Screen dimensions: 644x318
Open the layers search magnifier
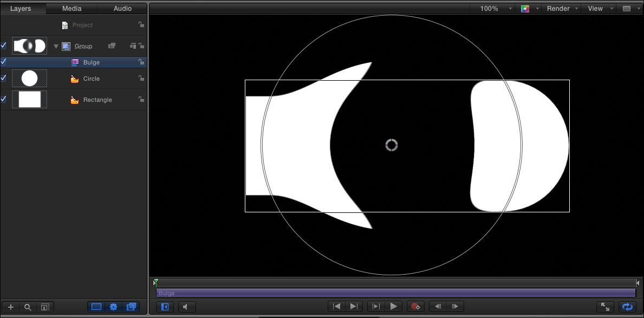pyautogui.click(x=28, y=307)
